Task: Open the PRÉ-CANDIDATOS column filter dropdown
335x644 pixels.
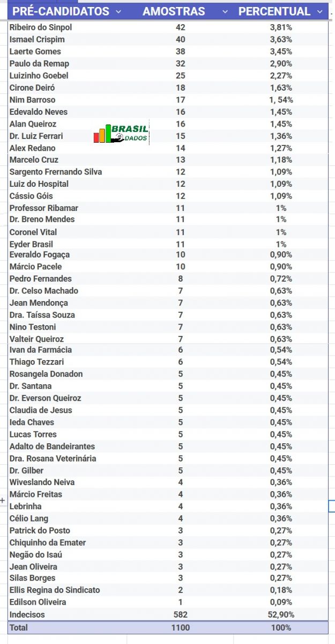Action: pyautogui.click(x=118, y=11)
